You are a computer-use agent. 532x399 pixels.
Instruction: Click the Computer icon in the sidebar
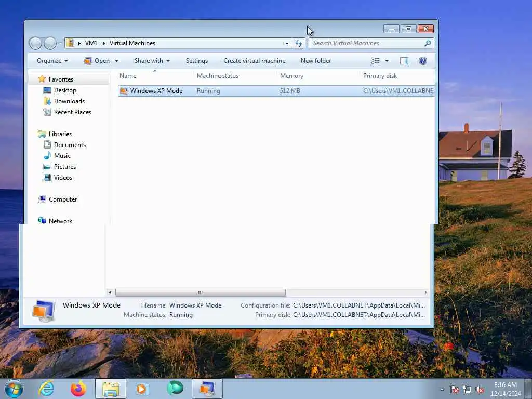(x=42, y=199)
